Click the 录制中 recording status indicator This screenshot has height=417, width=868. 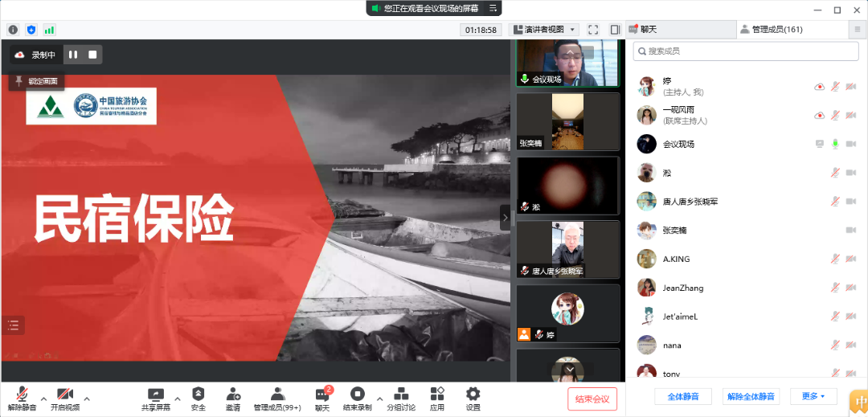coord(35,55)
